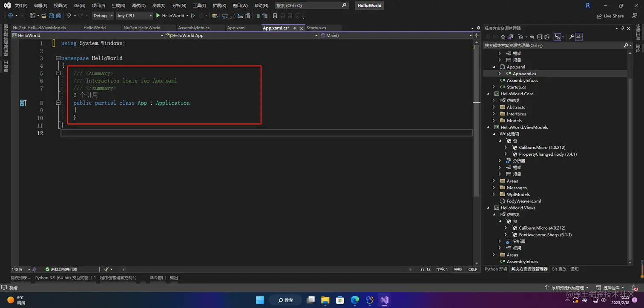Viewport: 644px width, 308px height.
Task: Click the Undo arrow icon
Action: (68, 16)
